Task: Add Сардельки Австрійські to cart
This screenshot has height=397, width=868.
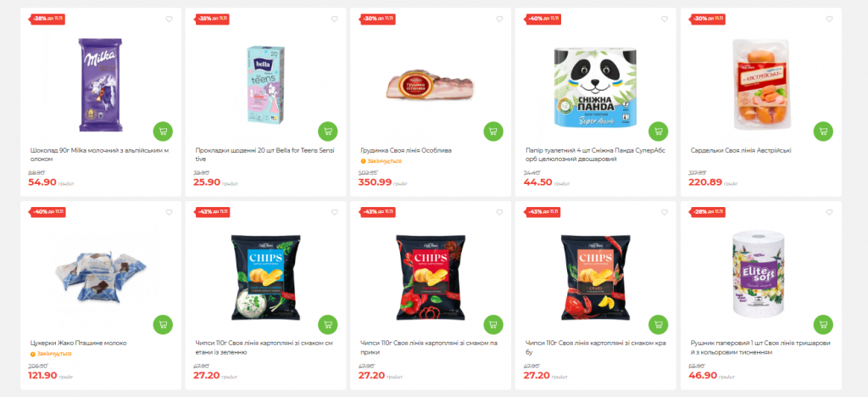Action: pos(823,131)
